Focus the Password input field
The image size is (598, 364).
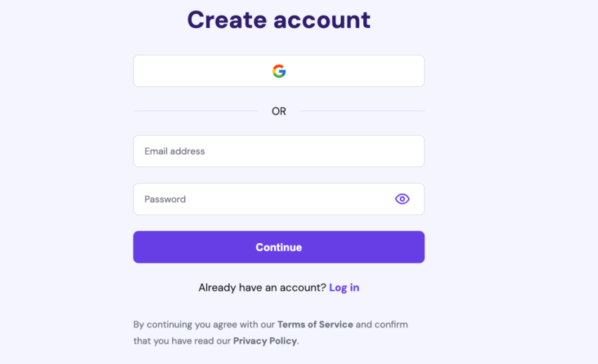(279, 199)
